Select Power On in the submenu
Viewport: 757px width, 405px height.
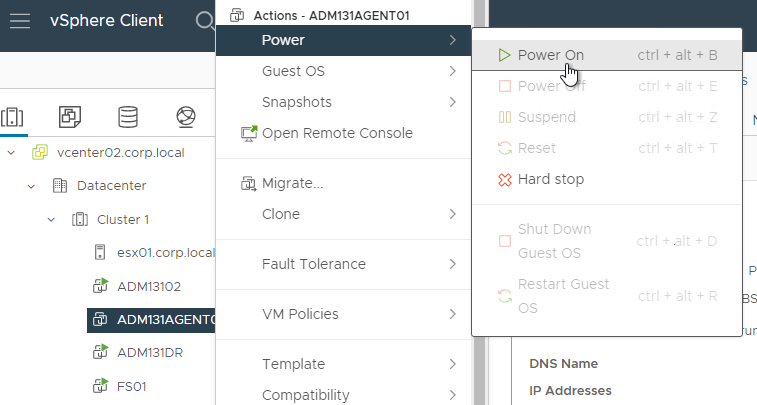[x=606, y=55]
